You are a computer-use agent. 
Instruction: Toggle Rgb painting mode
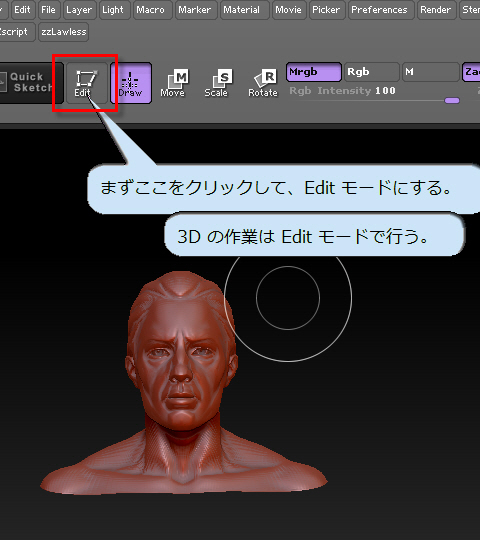click(x=372, y=72)
